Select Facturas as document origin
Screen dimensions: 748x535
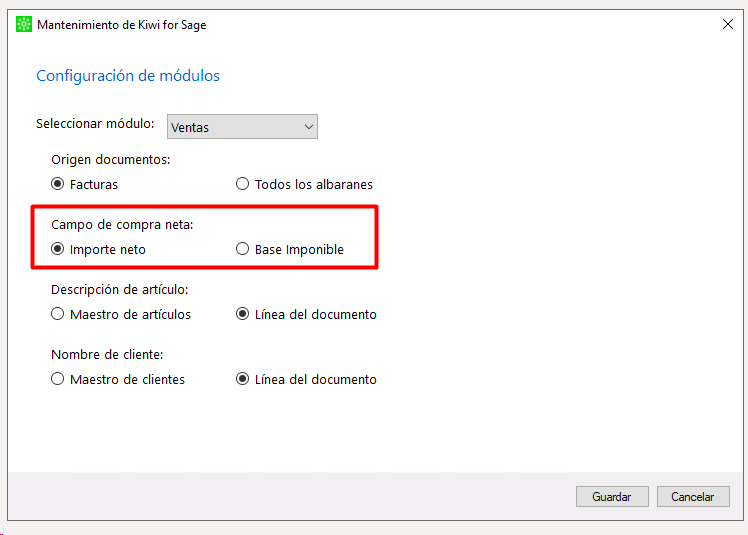point(58,184)
